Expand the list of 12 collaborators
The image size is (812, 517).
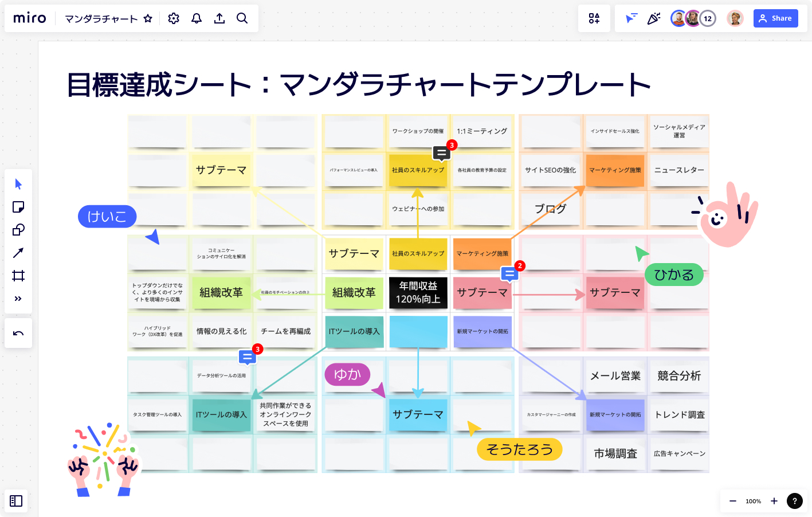point(708,18)
